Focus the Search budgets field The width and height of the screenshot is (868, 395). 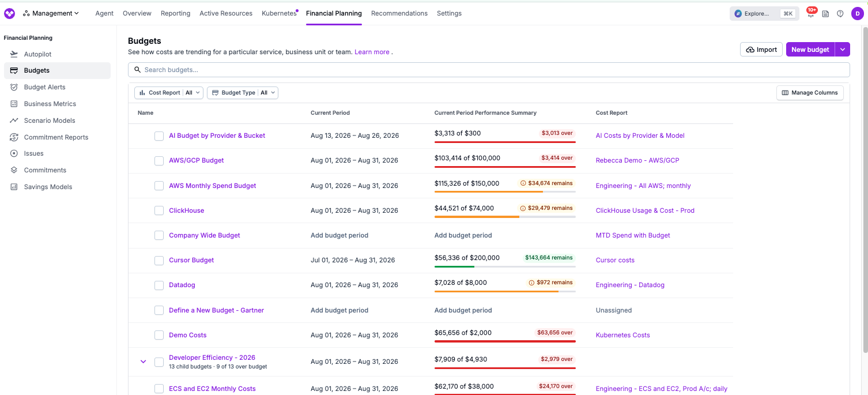(x=489, y=70)
